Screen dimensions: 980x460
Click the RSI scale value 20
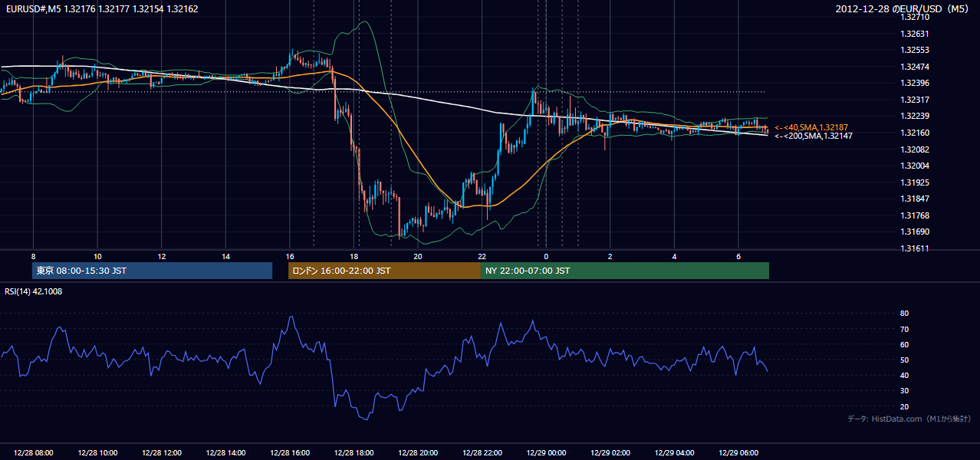(x=905, y=406)
